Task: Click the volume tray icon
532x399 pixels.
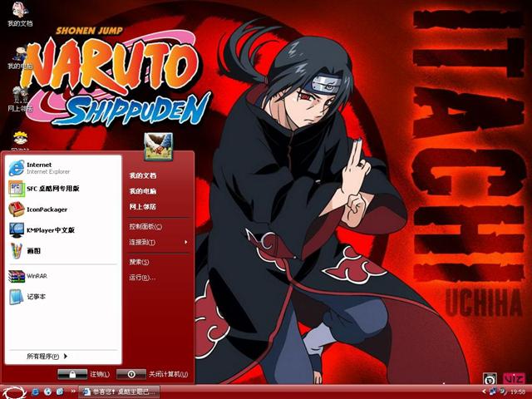Action: (x=502, y=392)
